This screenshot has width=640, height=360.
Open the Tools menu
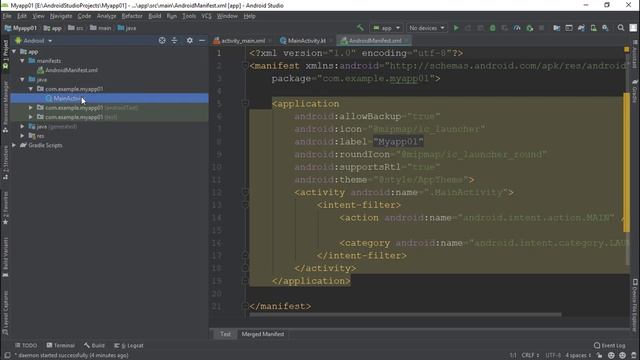189,16
